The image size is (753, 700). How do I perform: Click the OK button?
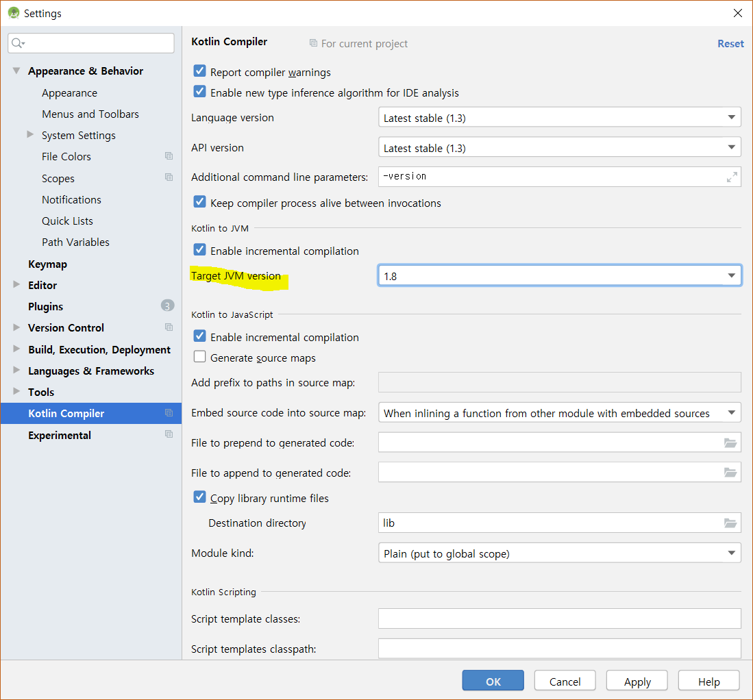(x=493, y=681)
